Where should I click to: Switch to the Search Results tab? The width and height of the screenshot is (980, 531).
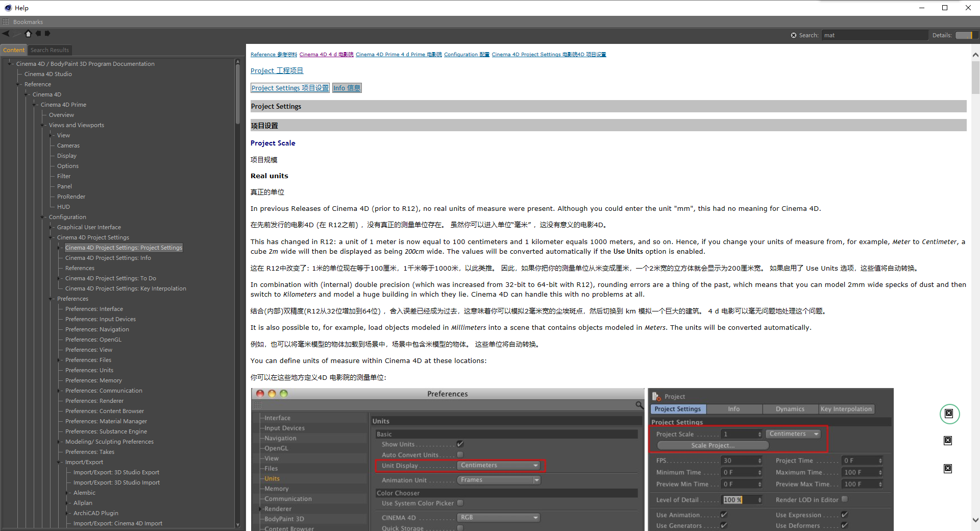(50, 50)
